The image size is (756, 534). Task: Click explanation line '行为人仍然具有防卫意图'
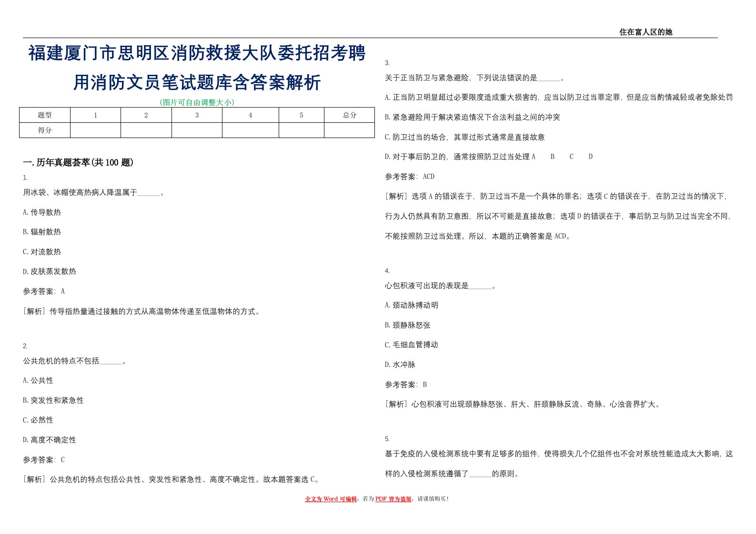click(558, 216)
